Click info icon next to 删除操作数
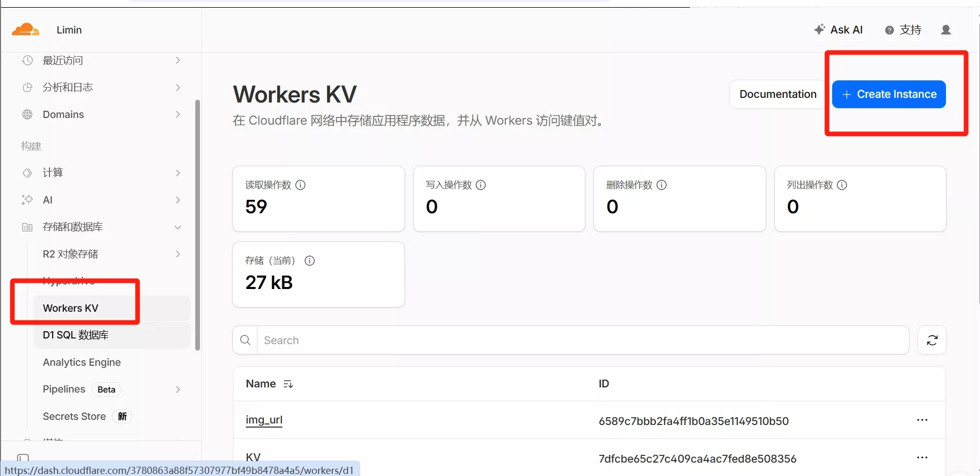The height and width of the screenshot is (476, 980). click(x=662, y=185)
